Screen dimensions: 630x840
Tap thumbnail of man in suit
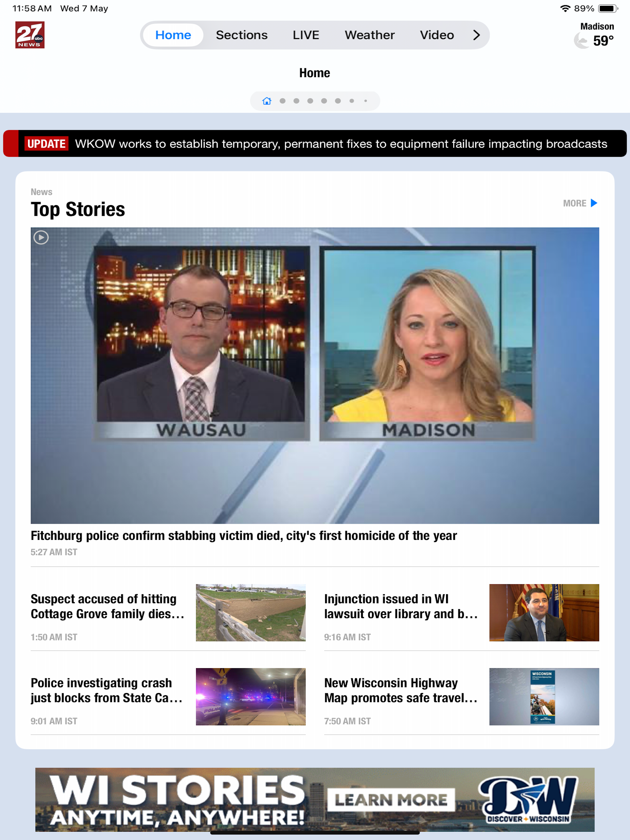[544, 612]
